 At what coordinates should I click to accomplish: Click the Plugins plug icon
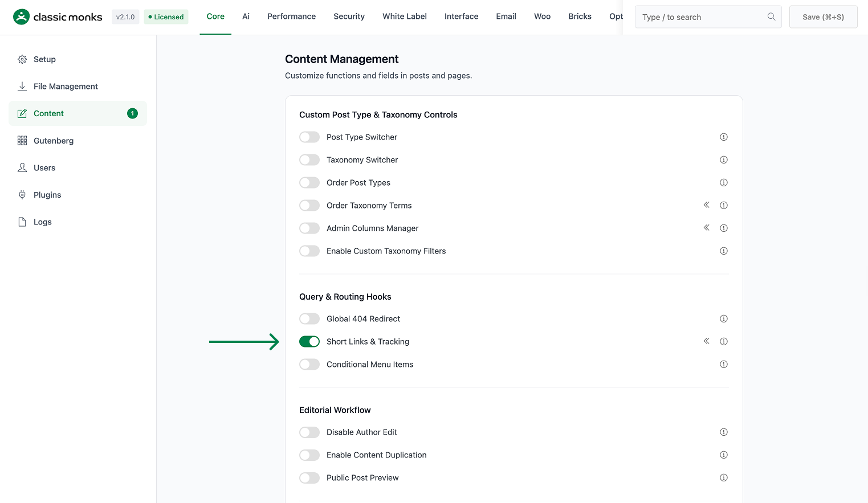tap(22, 195)
